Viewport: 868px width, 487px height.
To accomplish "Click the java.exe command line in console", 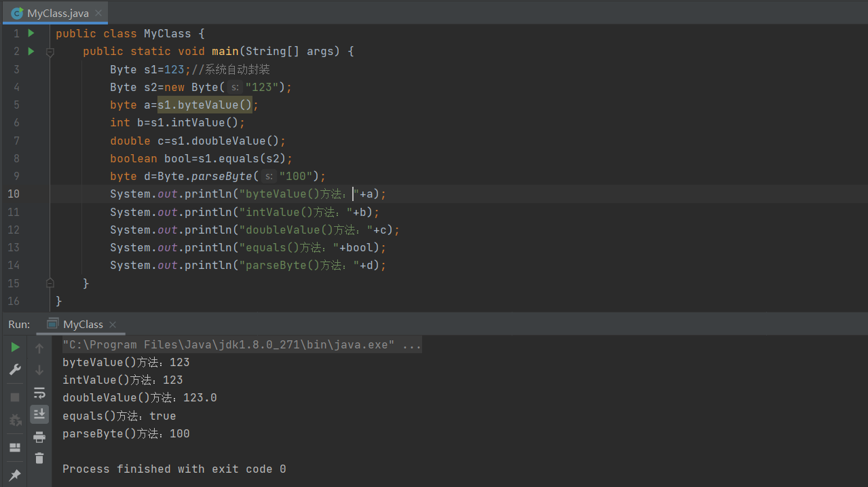I will coord(242,345).
